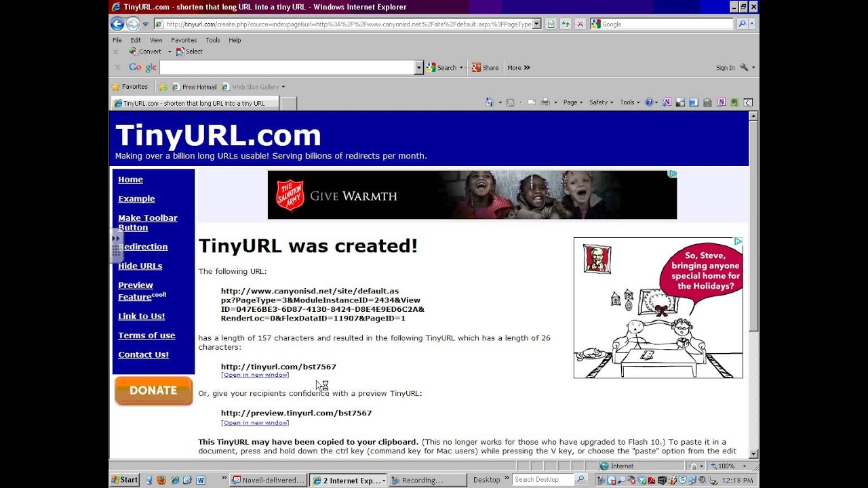Click the blue Help question mark icon
868x488 pixels.
click(x=649, y=102)
